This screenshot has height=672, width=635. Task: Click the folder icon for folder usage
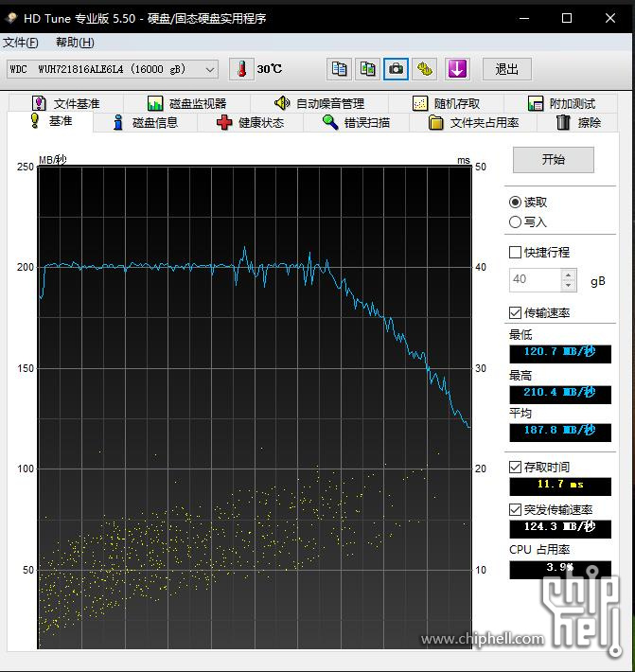click(435, 123)
